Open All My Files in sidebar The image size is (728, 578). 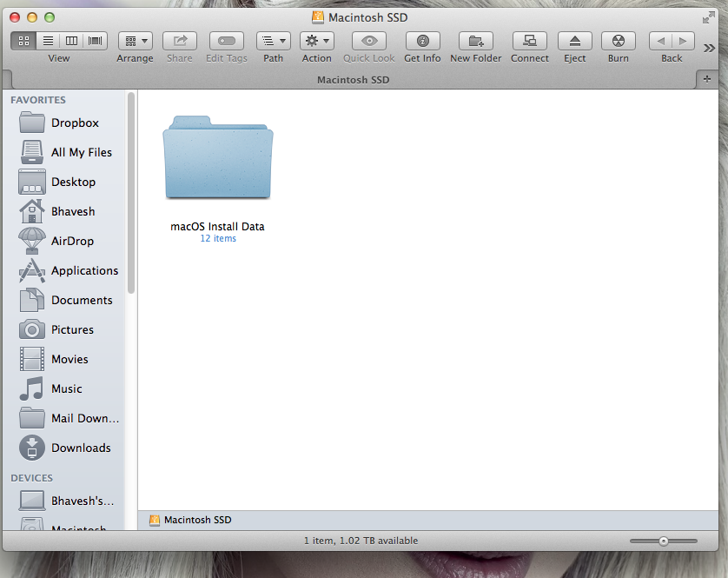click(x=65, y=152)
